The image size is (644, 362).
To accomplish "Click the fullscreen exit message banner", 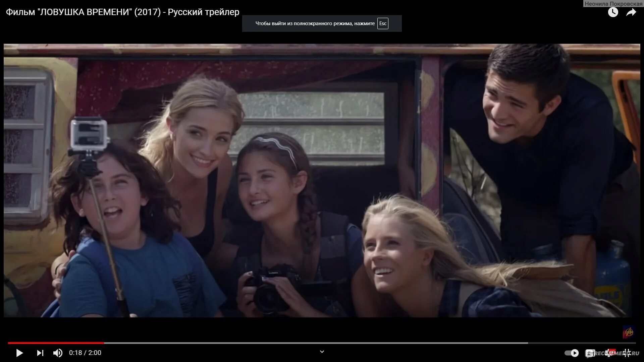I will point(315,23).
